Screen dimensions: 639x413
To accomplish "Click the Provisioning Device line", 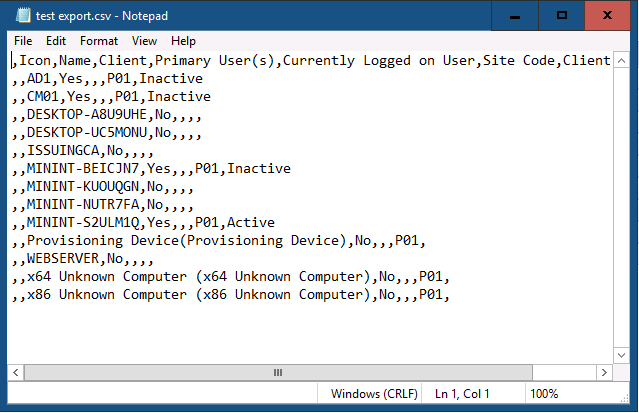I will 218,241.
